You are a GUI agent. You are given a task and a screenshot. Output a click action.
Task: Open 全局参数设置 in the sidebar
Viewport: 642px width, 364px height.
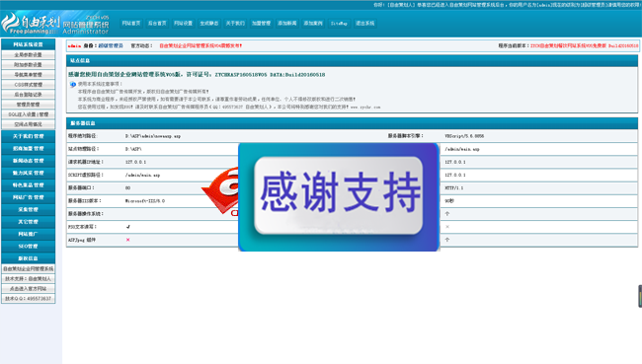click(29, 55)
